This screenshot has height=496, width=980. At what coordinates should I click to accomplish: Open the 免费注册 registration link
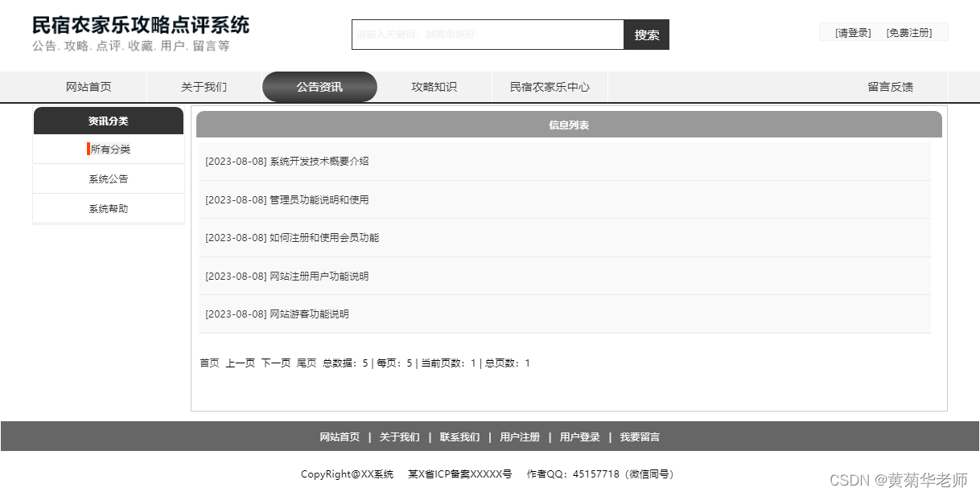[913, 32]
